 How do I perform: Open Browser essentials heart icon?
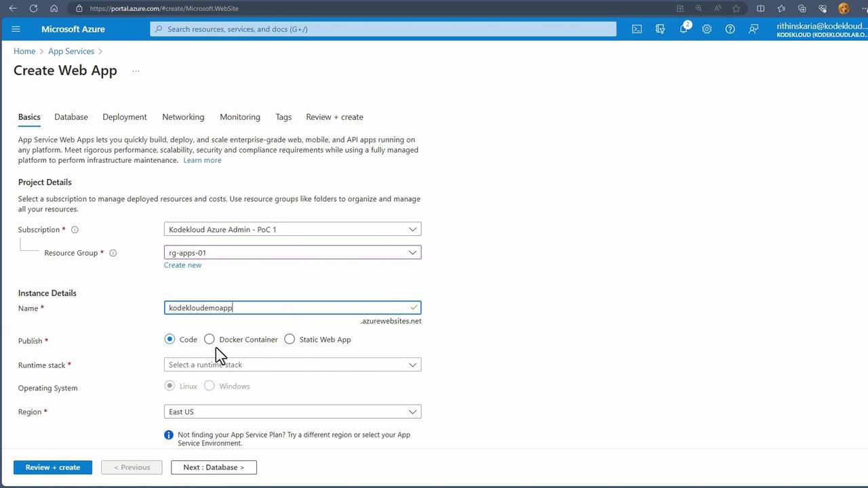pos(823,8)
